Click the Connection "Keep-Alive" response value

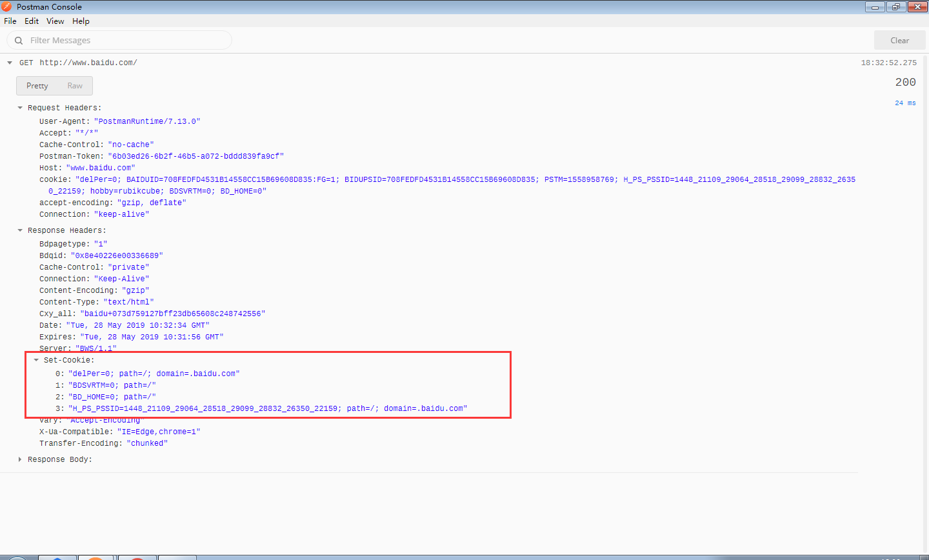[x=121, y=279]
